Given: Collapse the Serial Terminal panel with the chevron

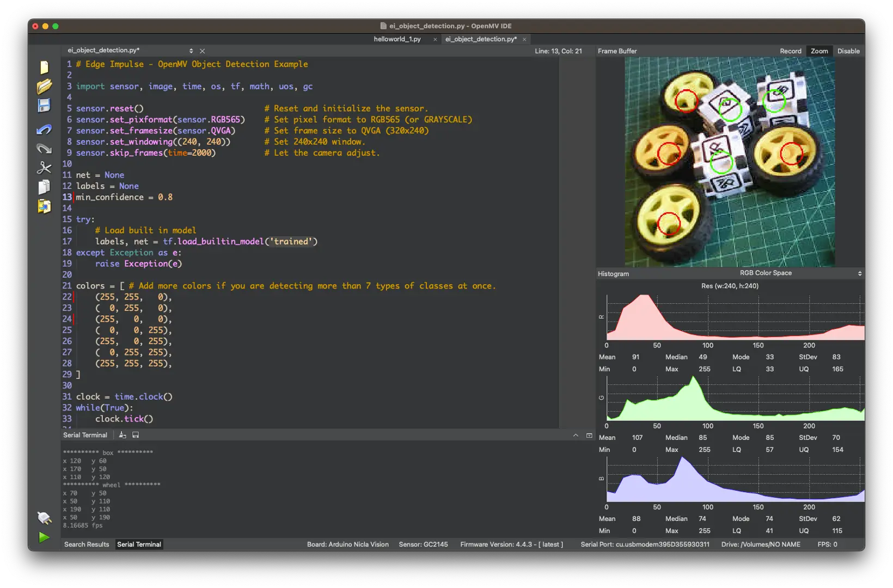Looking at the screenshot, I should (x=576, y=435).
